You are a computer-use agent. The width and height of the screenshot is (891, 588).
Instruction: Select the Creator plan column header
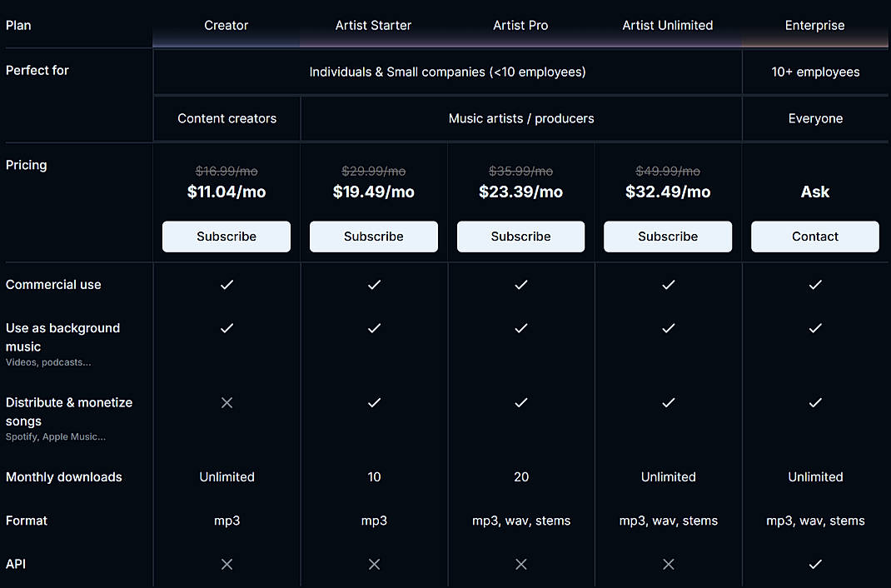[226, 26]
